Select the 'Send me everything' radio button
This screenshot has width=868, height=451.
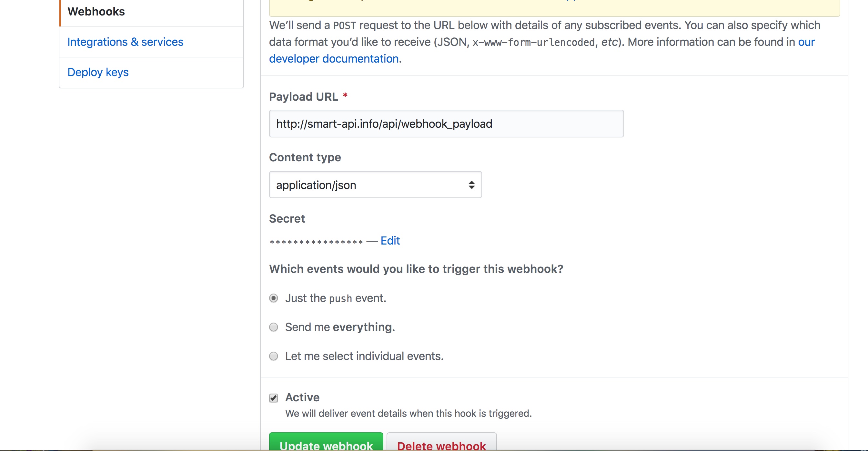point(273,327)
